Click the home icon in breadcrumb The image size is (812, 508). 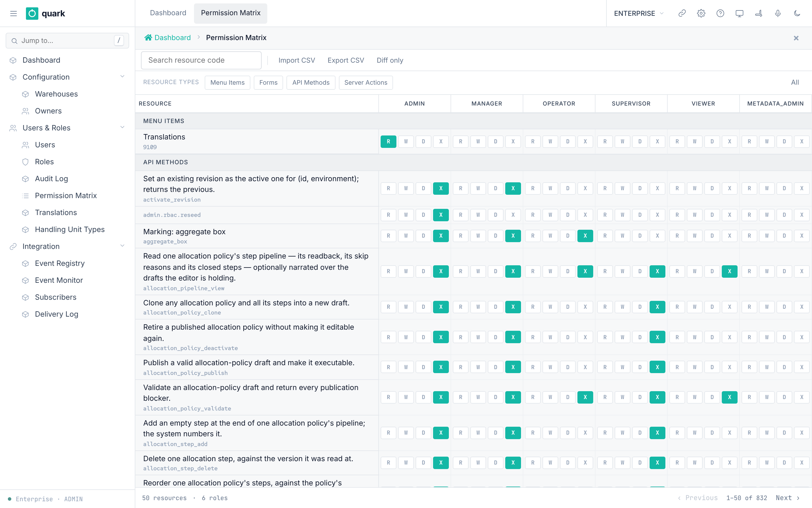148,38
